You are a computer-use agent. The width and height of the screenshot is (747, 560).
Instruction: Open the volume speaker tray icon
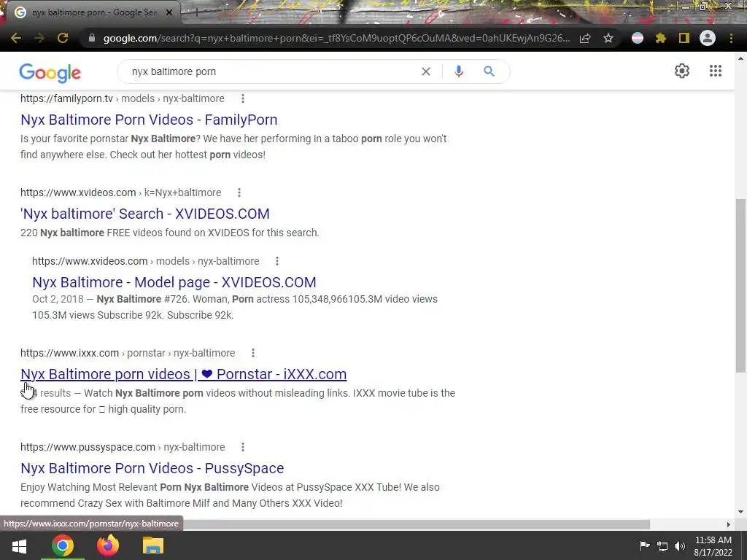[680, 546]
